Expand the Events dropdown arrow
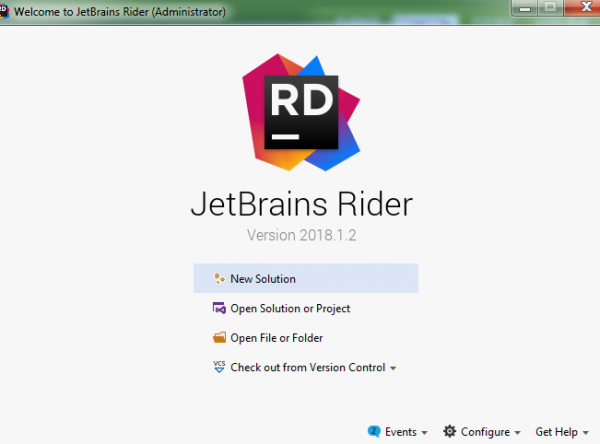The image size is (600, 444). pos(424,433)
